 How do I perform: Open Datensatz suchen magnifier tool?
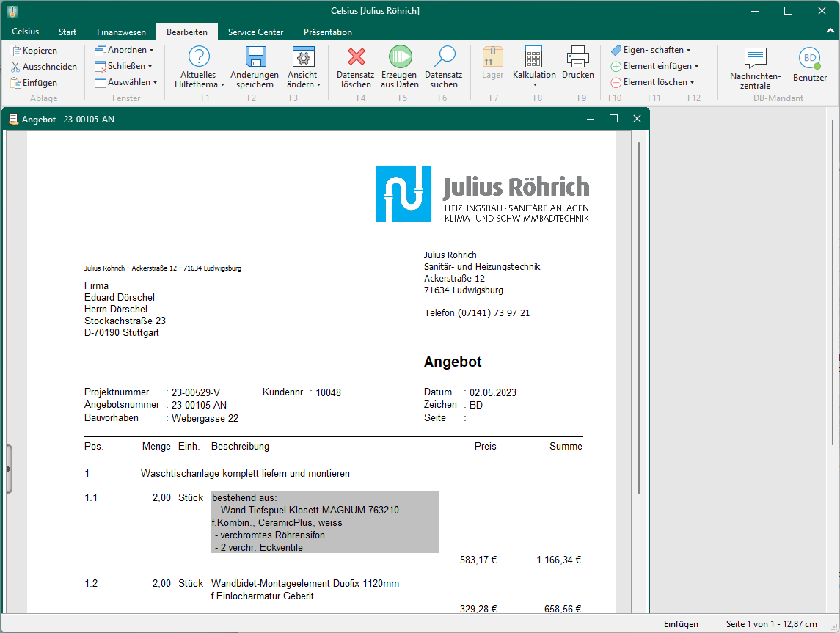click(444, 57)
